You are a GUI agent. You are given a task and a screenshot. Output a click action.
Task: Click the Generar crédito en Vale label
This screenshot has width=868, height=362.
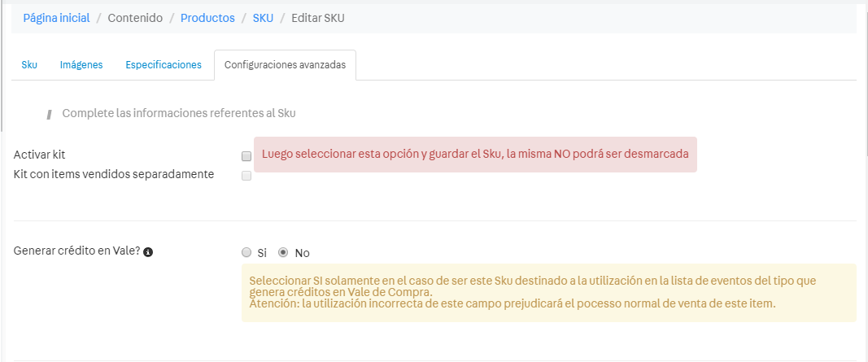tap(76, 251)
